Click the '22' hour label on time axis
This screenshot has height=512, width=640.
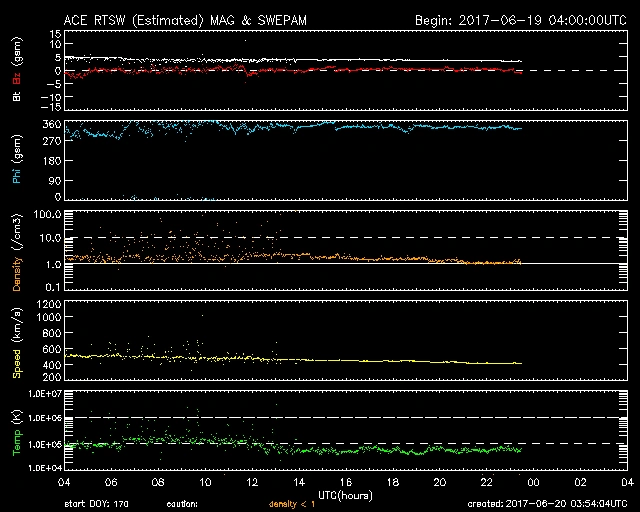(487, 483)
